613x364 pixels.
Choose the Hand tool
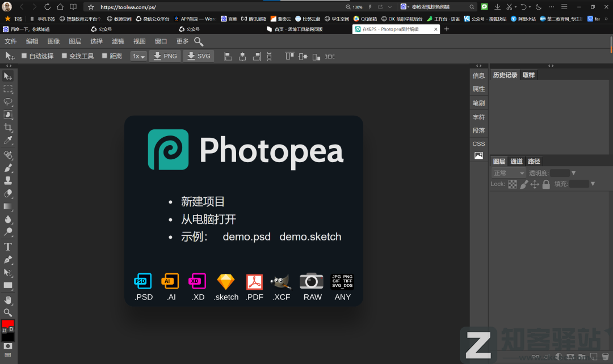8,299
